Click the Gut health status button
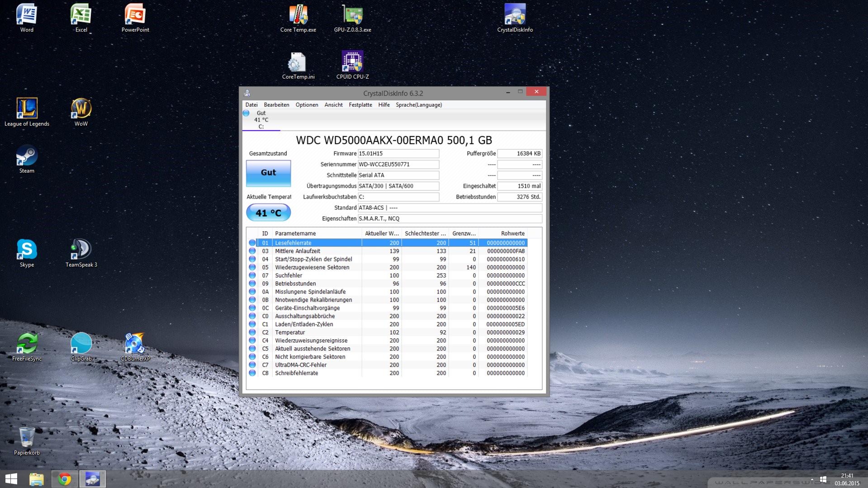This screenshot has height=488, width=868. tap(268, 173)
